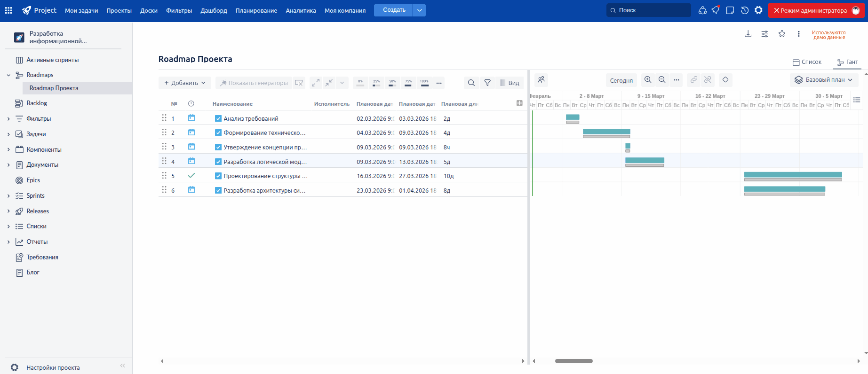Click the 'Создать' button

[x=394, y=10]
